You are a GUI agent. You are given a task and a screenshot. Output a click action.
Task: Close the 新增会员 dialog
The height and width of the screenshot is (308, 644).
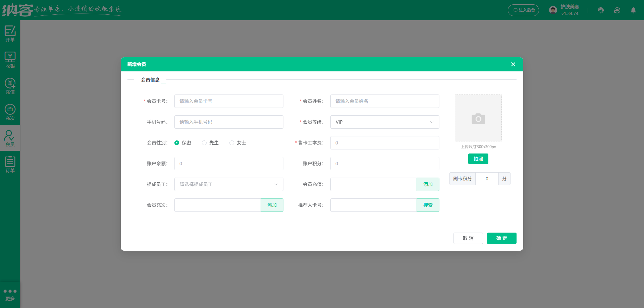[513, 64]
